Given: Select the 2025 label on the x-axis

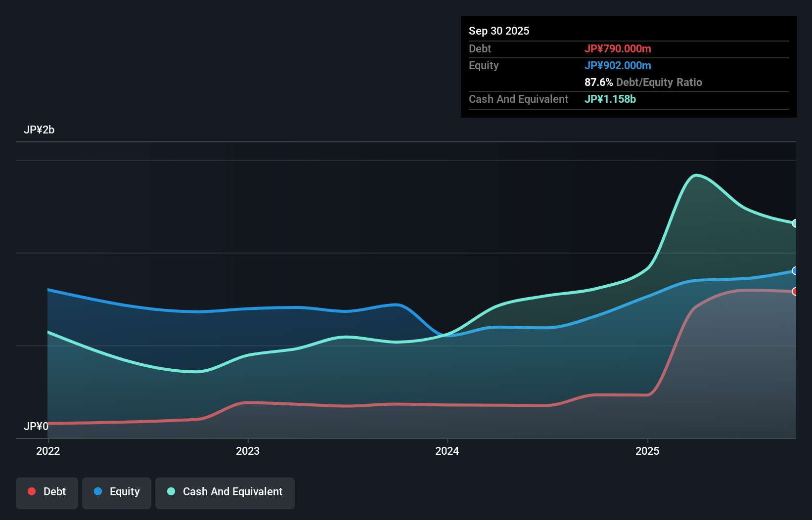Looking at the screenshot, I should coord(648,451).
